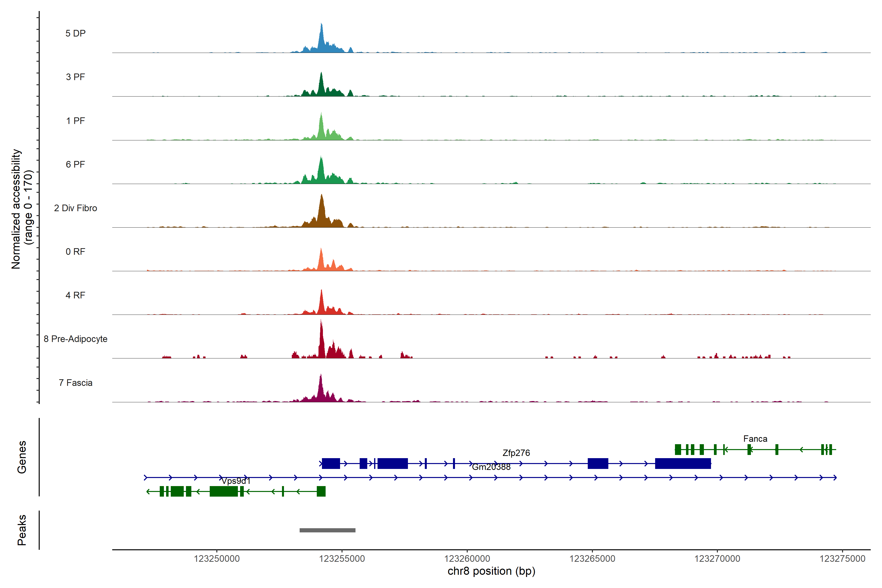Click the large green Vps9d1 exon box

[x=223, y=491]
